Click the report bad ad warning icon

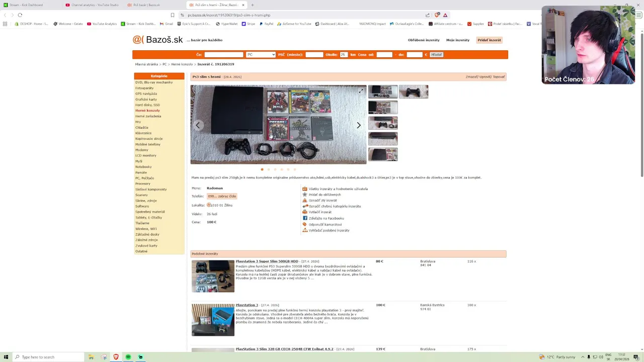[x=305, y=200]
